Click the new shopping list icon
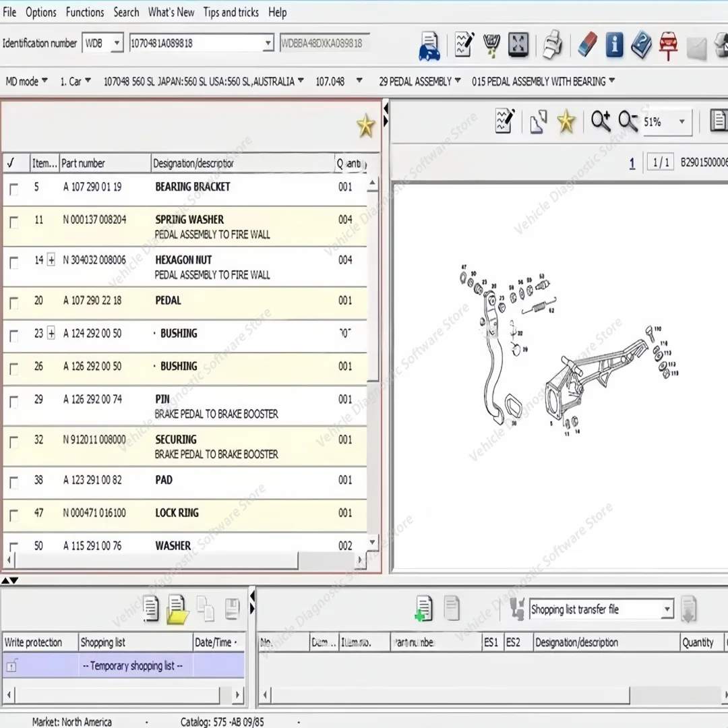Viewport: 728px width, 728px height. tap(150, 608)
